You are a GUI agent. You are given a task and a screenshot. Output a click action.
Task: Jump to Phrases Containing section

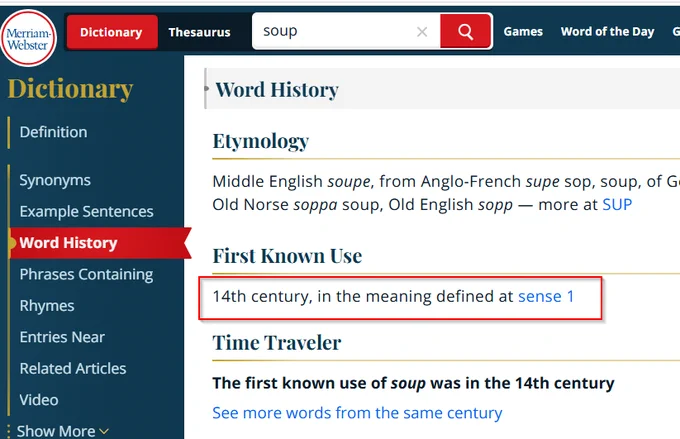[x=86, y=274]
